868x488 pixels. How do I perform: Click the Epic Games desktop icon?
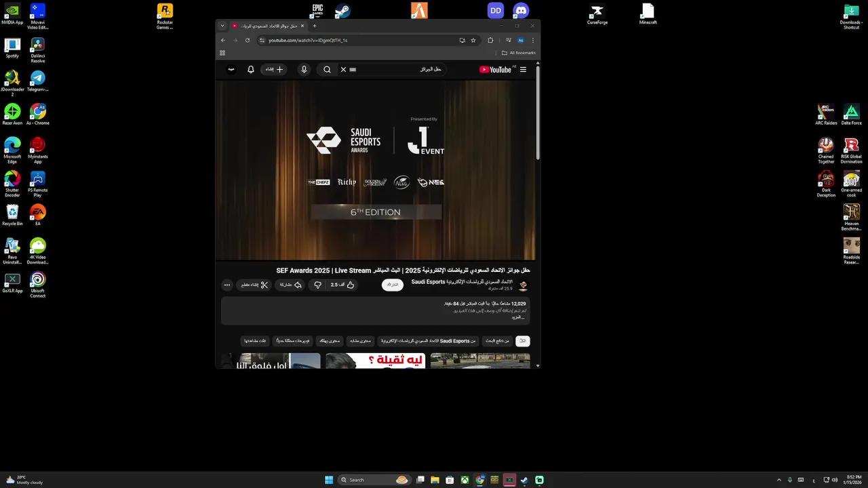pyautogui.click(x=317, y=11)
